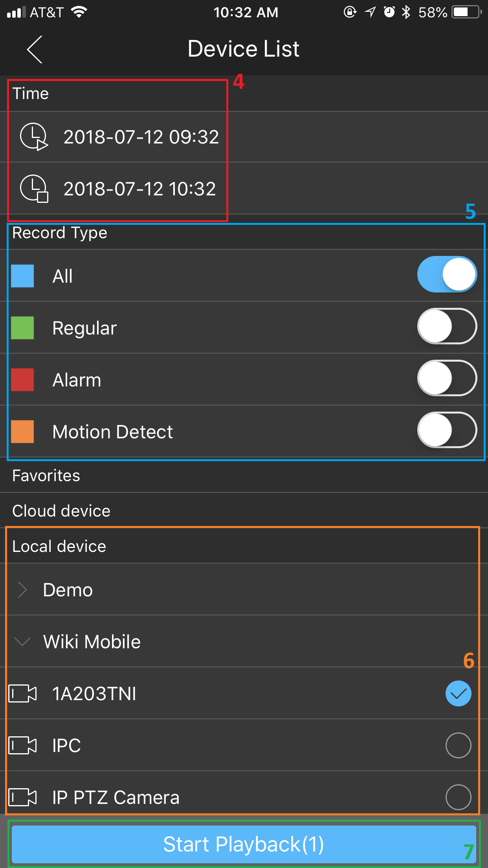Expand the Demo device group

coord(22,590)
